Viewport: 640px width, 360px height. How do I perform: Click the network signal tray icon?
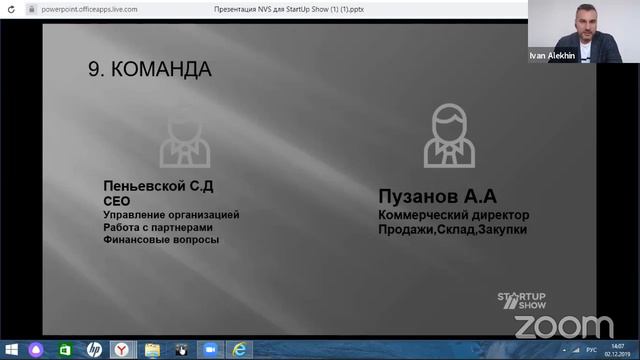tap(576, 350)
